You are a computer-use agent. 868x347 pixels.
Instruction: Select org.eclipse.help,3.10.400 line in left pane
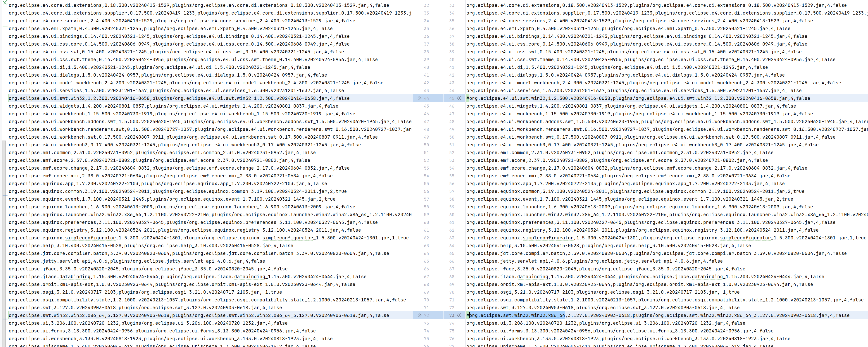click(x=151, y=246)
